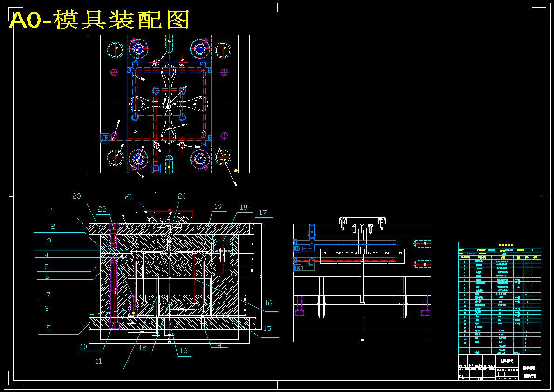This screenshot has height=392, width=554.
Task: Select part label 22
Action: 102,209
